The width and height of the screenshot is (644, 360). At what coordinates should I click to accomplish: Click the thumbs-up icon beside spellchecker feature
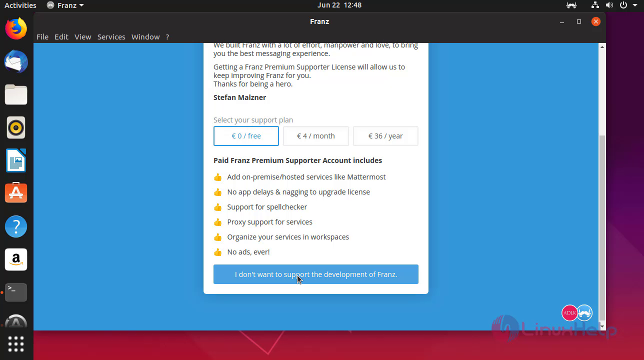click(217, 207)
